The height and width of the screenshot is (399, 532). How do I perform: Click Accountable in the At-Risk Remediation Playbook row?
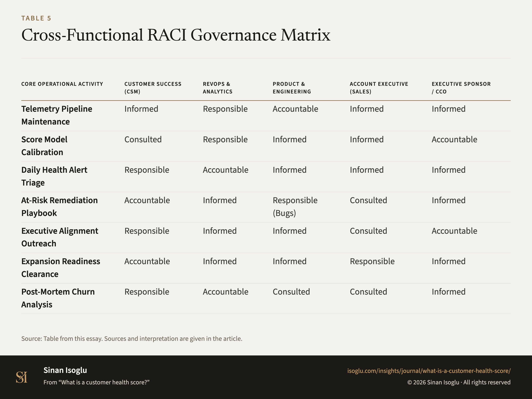click(x=147, y=200)
